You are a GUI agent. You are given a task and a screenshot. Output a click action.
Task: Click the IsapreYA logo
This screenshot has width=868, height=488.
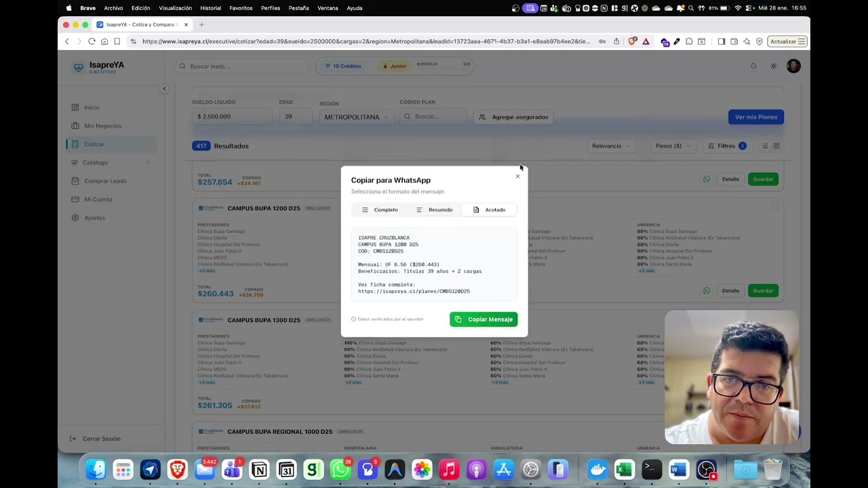[99, 66]
